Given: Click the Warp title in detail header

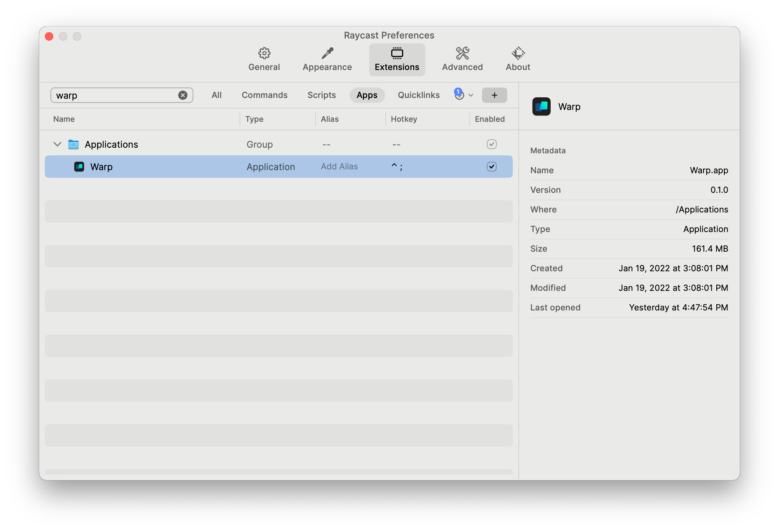Looking at the screenshot, I should (569, 106).
